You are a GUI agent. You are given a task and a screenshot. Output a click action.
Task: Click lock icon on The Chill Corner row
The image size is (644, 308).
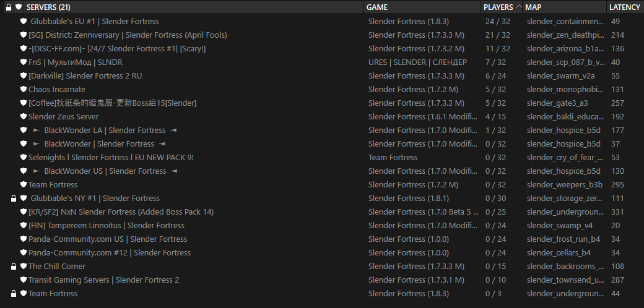click(14, 266)
